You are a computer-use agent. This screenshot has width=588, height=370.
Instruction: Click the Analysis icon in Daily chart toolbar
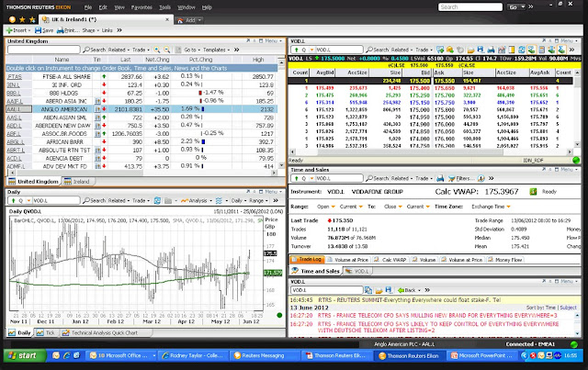(184, 200)
